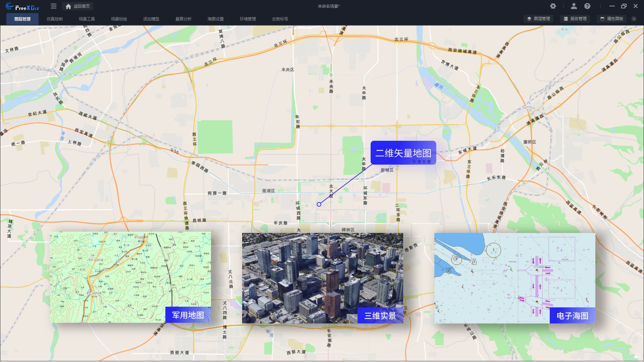Viewport: 644px width, 362px height.
Task: Open the hamburger menu icon
Action: (x=54, y=6)
